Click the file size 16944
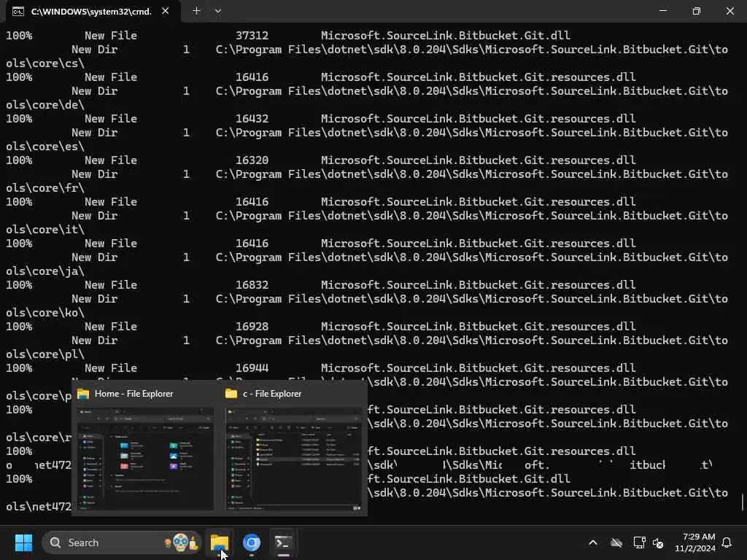This screenshot has width=747, height=560. [252, 367]
